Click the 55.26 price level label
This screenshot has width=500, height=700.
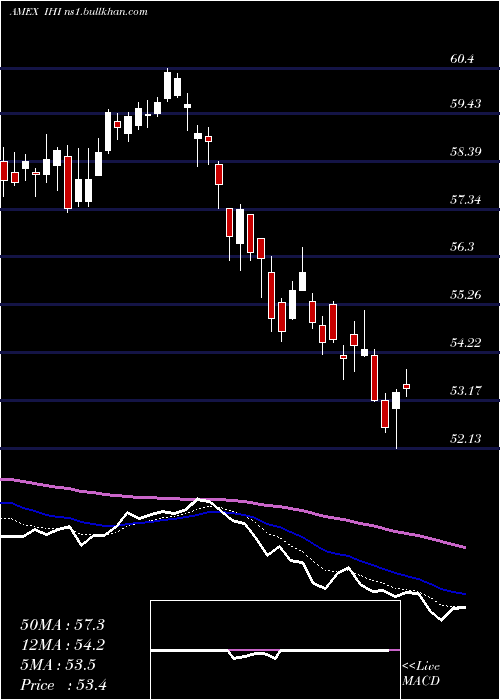pos(466,295)
